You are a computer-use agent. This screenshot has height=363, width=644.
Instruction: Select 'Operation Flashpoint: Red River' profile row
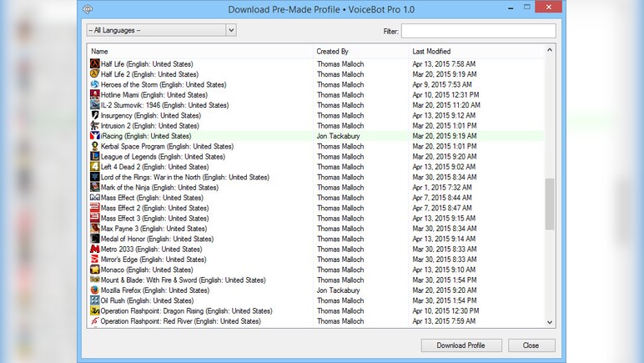[316, 321]
